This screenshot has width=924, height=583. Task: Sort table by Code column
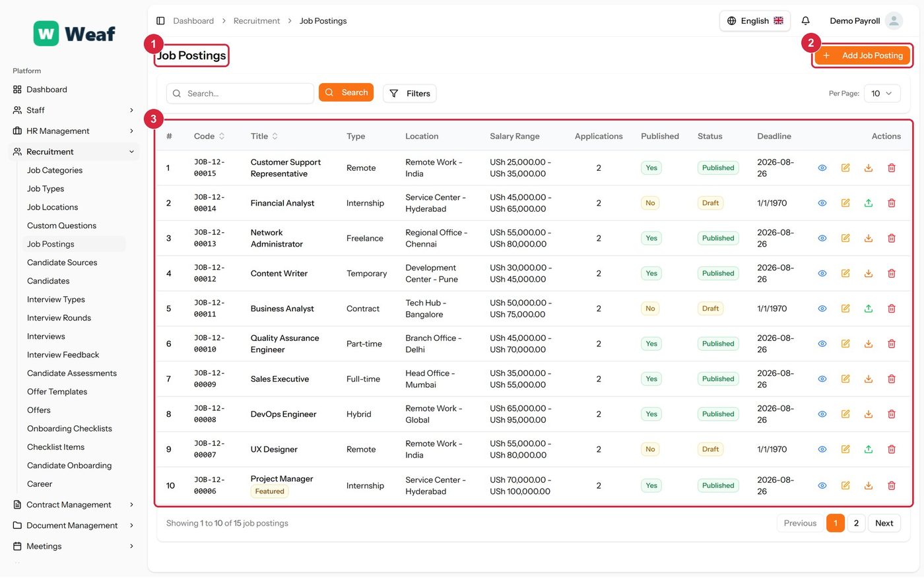click(209, 137)
